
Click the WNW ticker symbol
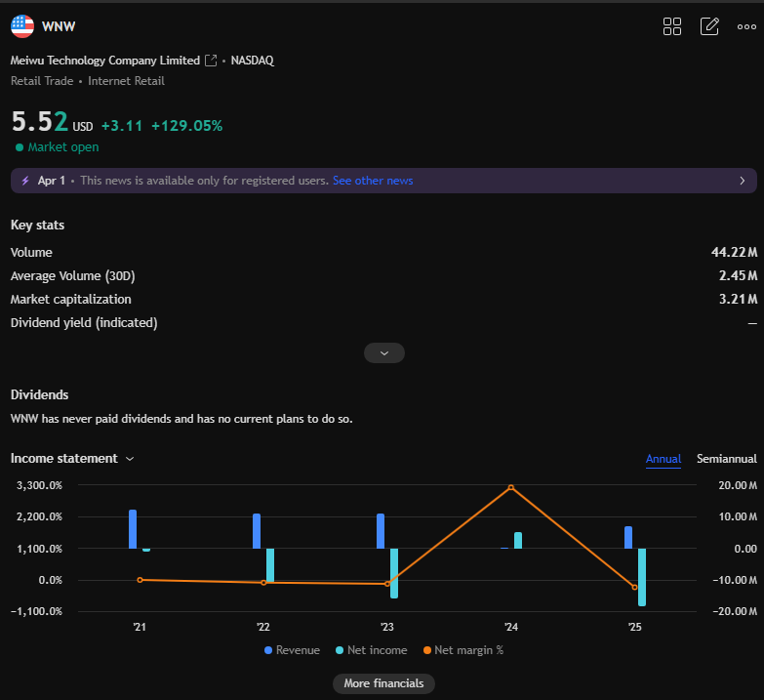(x=59, y=26)
